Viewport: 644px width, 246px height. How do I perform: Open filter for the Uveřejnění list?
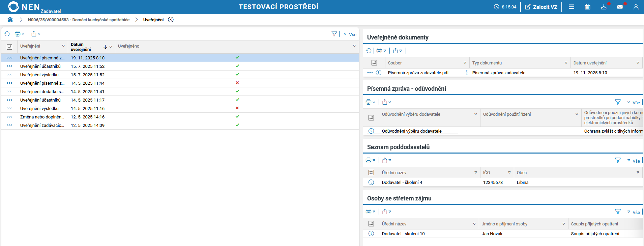click(334, 34)
